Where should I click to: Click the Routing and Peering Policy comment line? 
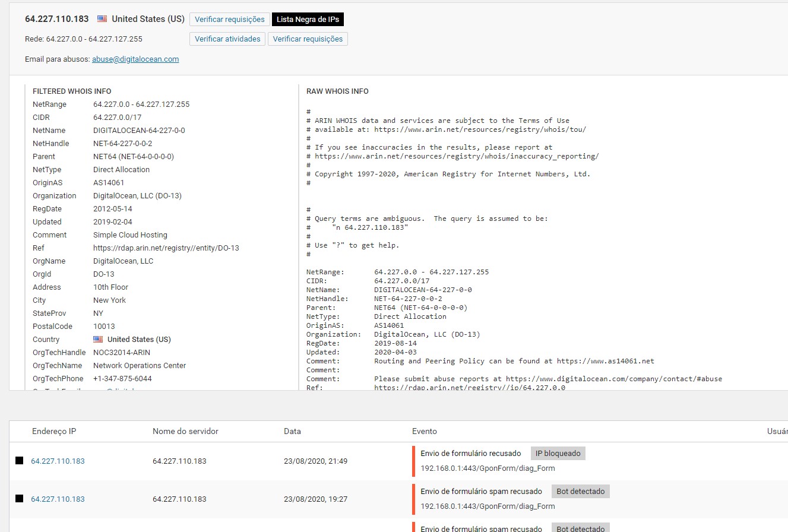pos(480,362)
